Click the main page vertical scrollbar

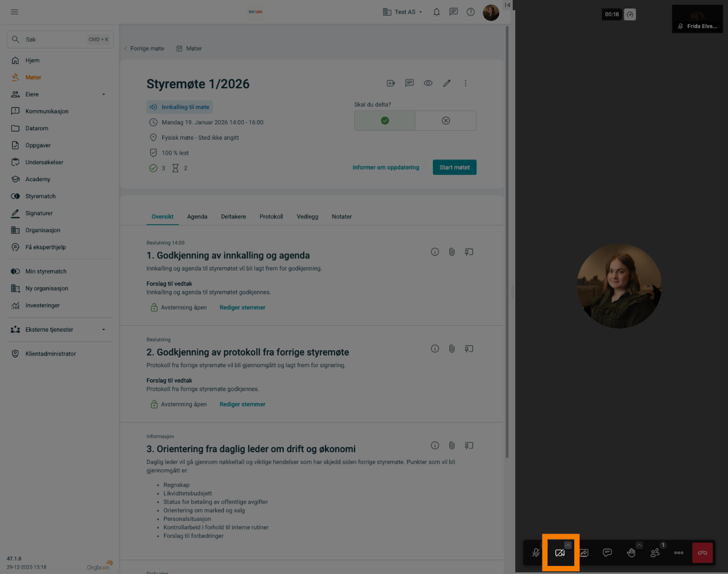click(507, 242)
